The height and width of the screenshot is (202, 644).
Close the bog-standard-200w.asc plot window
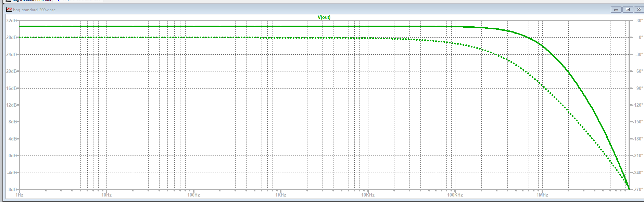639,10
